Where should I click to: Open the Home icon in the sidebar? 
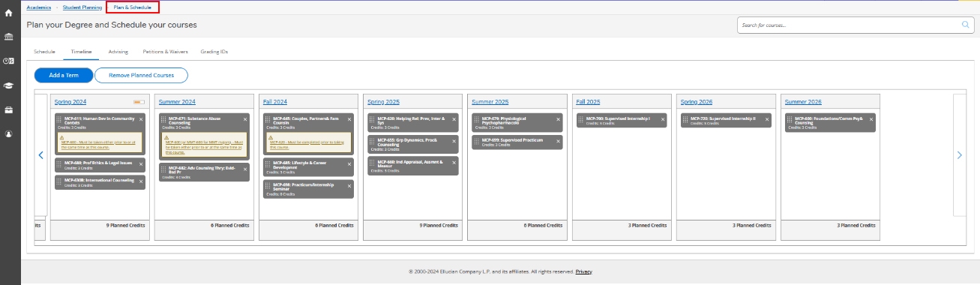pos(8,13)
